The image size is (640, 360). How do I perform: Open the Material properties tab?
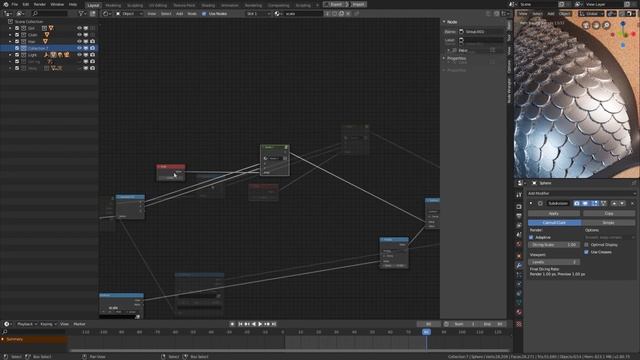click(519, 312)
